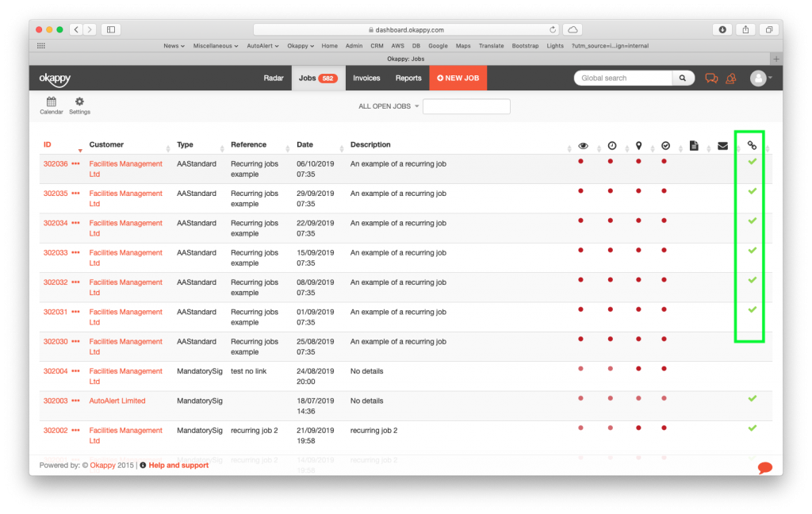Image resolution: width=812 pixels, height=514 pixels.
Task: Open the AutoAlert Limited customer link
Action: tap(117, 401)
